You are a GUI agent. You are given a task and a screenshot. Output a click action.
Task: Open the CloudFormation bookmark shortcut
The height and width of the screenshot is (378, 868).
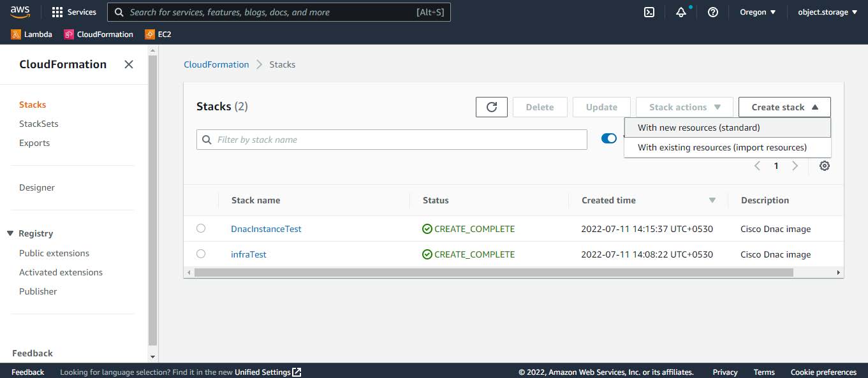pos(99,34)
